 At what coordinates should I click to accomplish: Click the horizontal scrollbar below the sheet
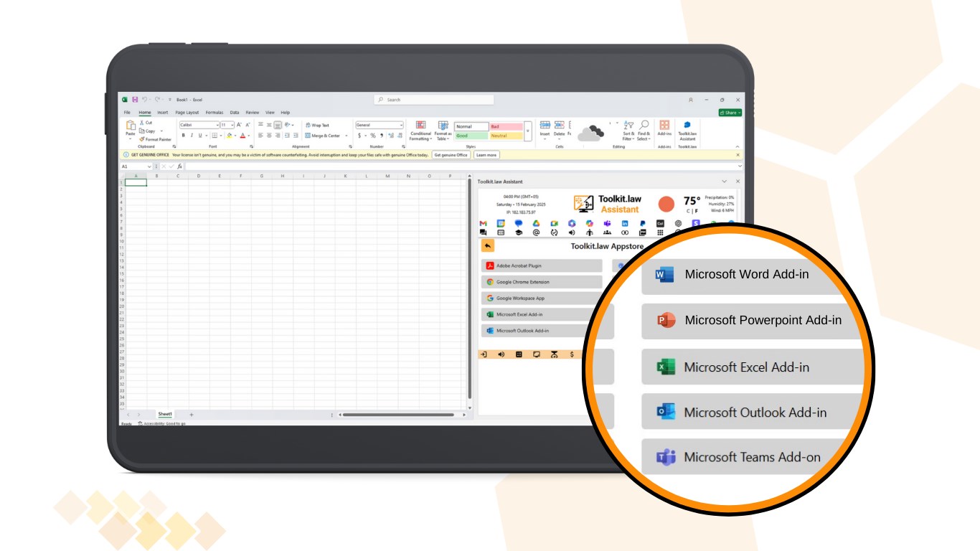pos(398,415)
